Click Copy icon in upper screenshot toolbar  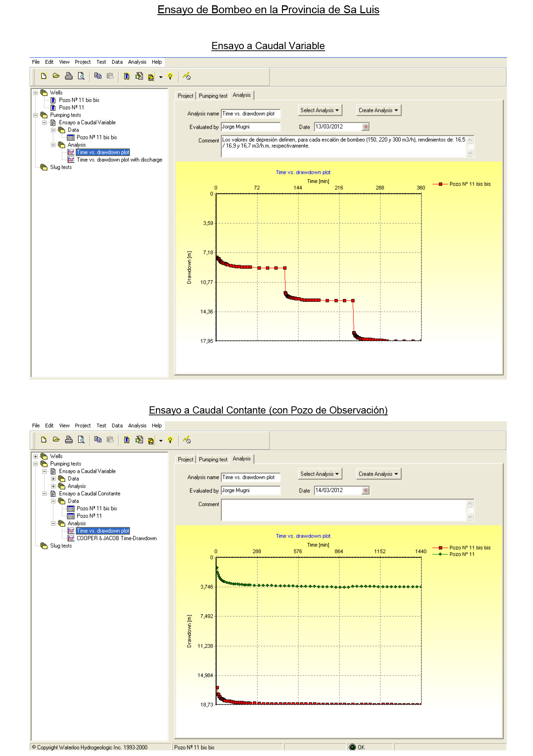tap(98, 76)
